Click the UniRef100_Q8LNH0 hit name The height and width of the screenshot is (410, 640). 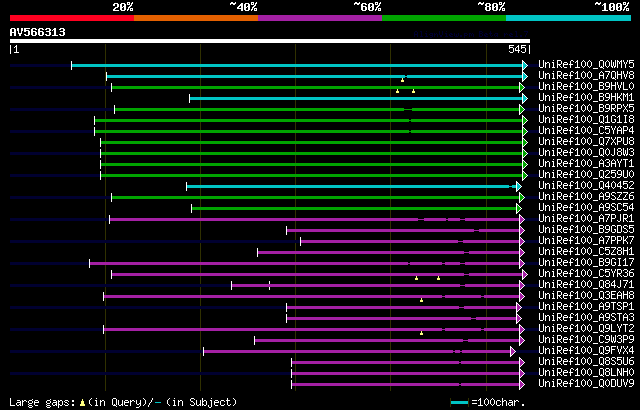pyautogui.click(x=586, y=373)
